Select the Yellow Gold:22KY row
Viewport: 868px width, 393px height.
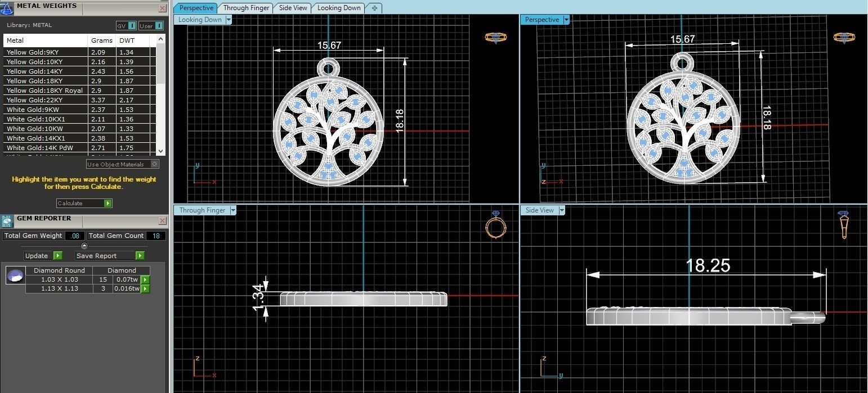[x=79, y=100]
